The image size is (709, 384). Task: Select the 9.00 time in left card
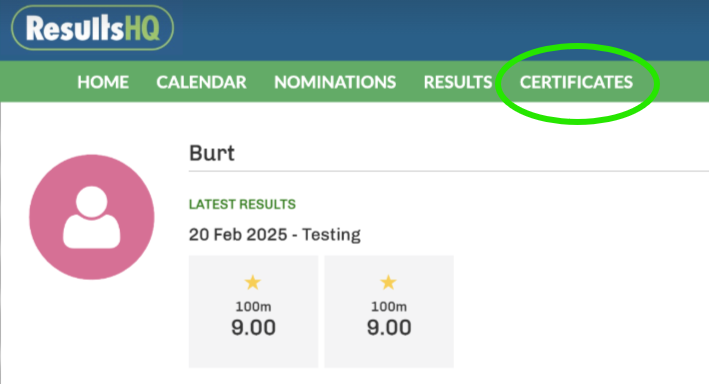[253, 327]
